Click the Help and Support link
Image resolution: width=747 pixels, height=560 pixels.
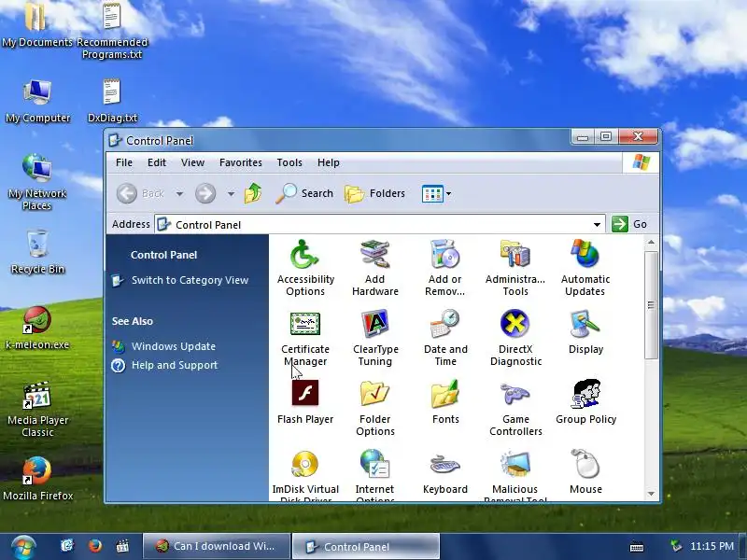(x=175, y=365)
